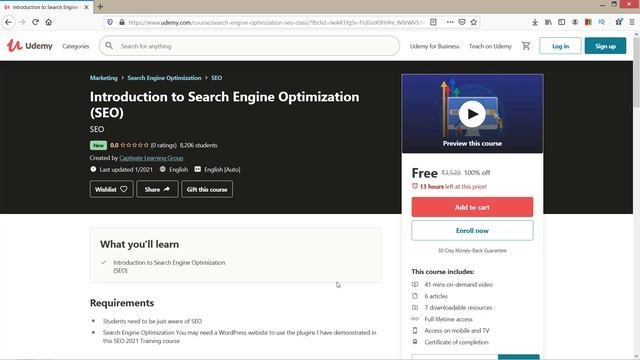Click the Add to cart button
640x360 pixels.
point(472,207)
